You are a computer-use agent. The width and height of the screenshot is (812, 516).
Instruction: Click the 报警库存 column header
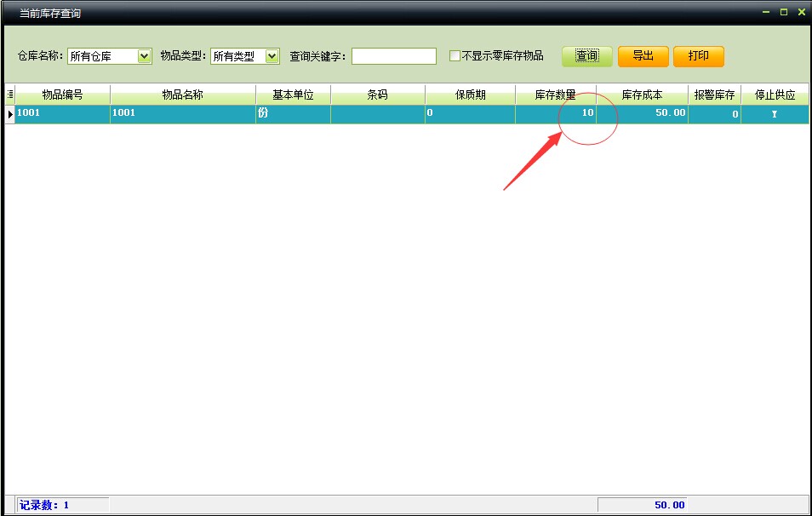pyautogui.click(x=715, y=95)
